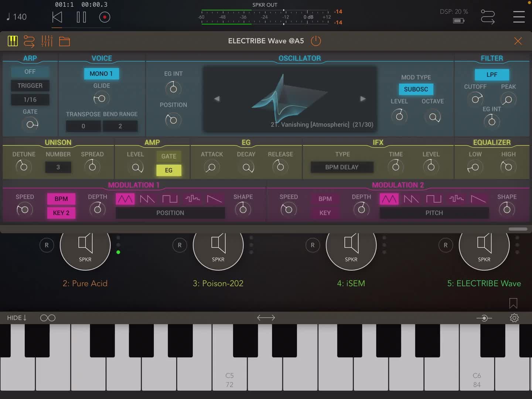This screenshot has width=532, height=399.
Task: Open the LPF filter type selector
Action: coord(492,75)
